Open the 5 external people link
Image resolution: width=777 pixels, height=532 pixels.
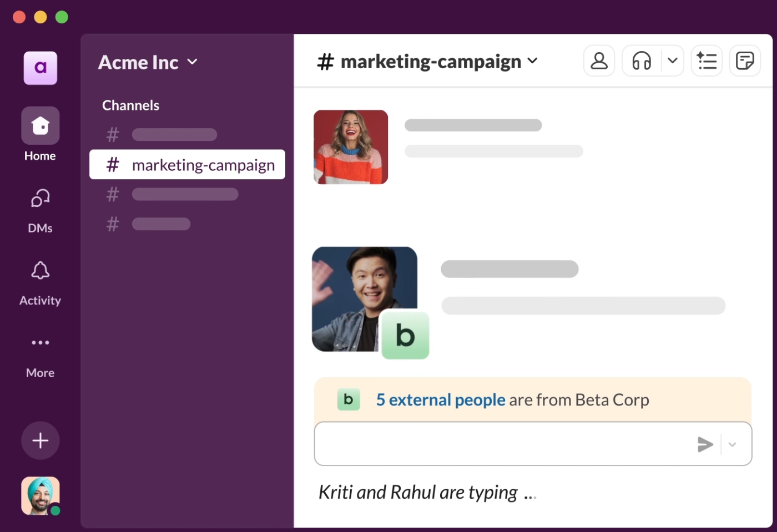(441, 399)
